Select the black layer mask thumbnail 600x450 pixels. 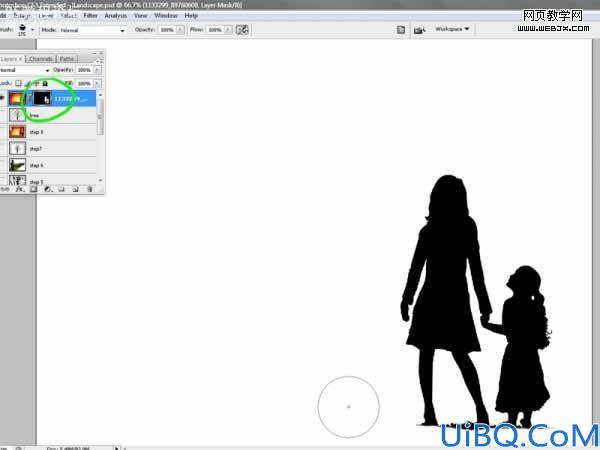point(42,99)
